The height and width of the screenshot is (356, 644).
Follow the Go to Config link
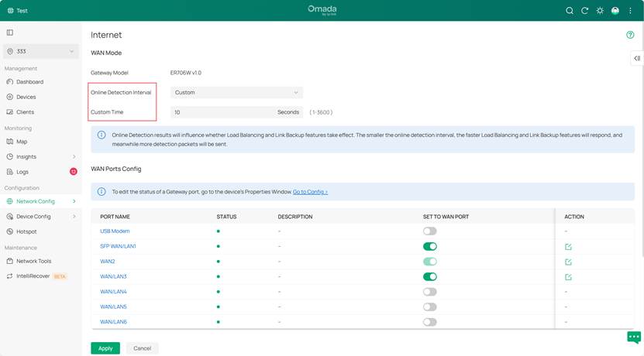(x=310, y=192)
